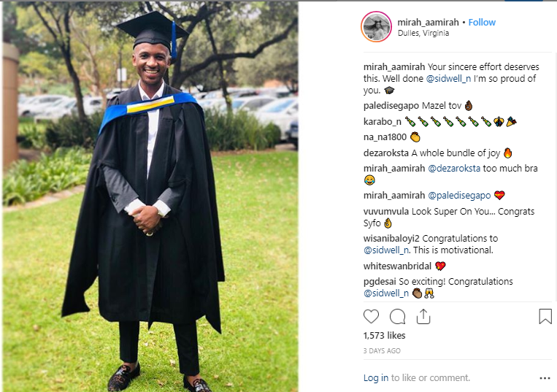Open the three-dot more options menu
Viewport: 557px width, 392px height.
tap(545, 378)
